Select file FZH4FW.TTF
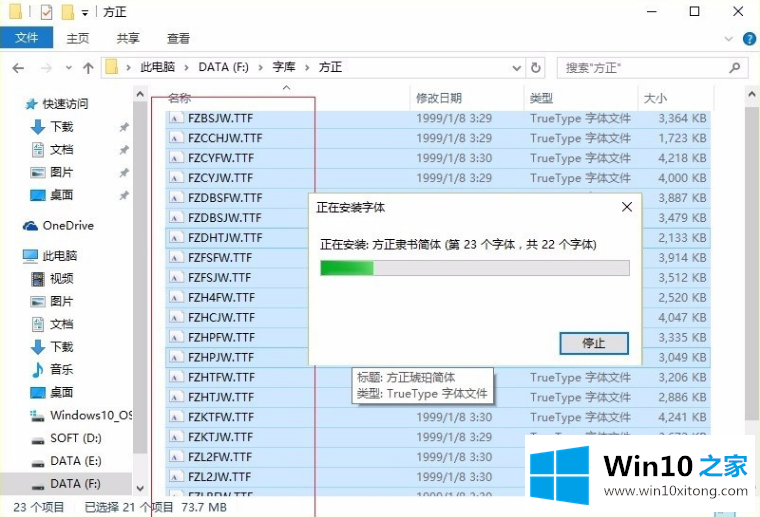This screenshot has height=517, width=760. pos(221,298)
